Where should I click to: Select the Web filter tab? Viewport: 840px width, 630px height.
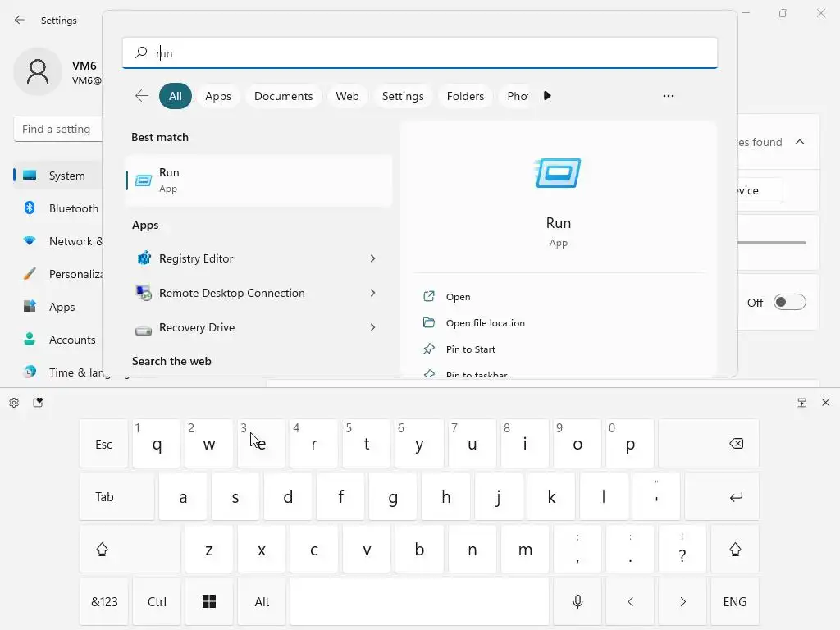(x=347, y=96)
